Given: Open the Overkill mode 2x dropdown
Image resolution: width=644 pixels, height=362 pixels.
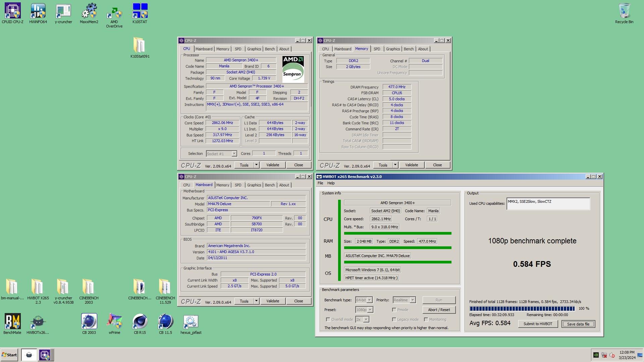Looking at the screenshot, I should click(362, 319).
